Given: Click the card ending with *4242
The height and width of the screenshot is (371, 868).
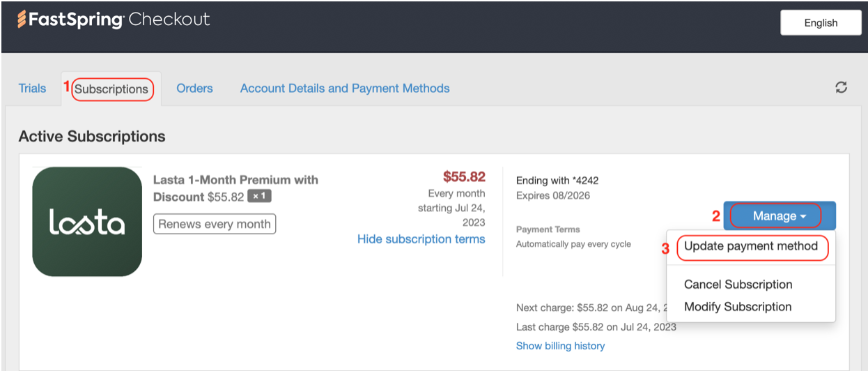Looking at the screenshot, I should point(557,181).
